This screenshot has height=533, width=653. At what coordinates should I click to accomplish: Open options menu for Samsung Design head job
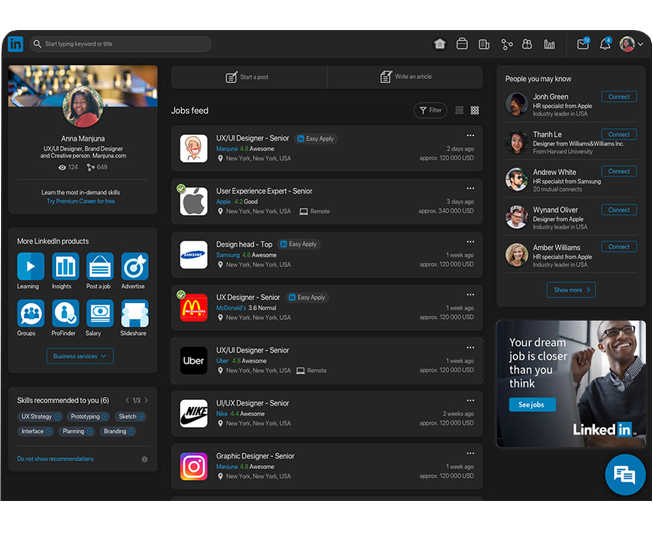[470, 242]
